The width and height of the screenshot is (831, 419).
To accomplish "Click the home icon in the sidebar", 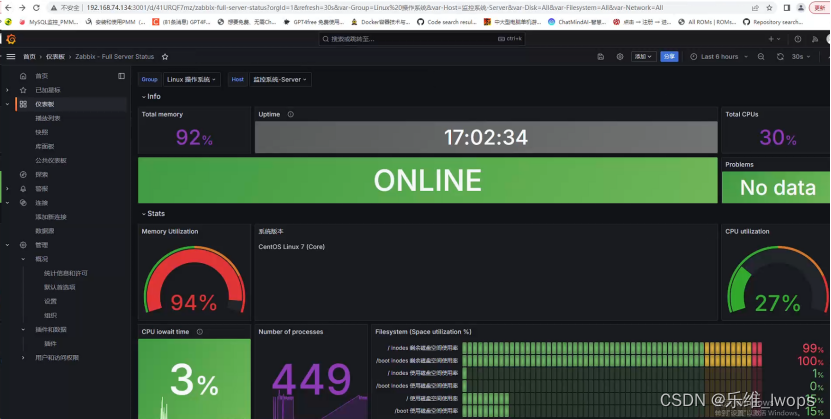I will coord(23,76).
